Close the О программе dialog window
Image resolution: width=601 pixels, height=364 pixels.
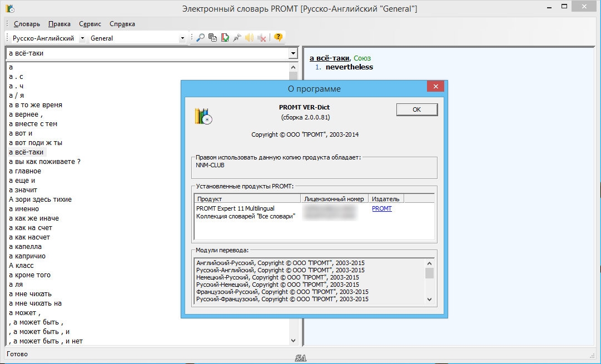(x=435, y=87)
